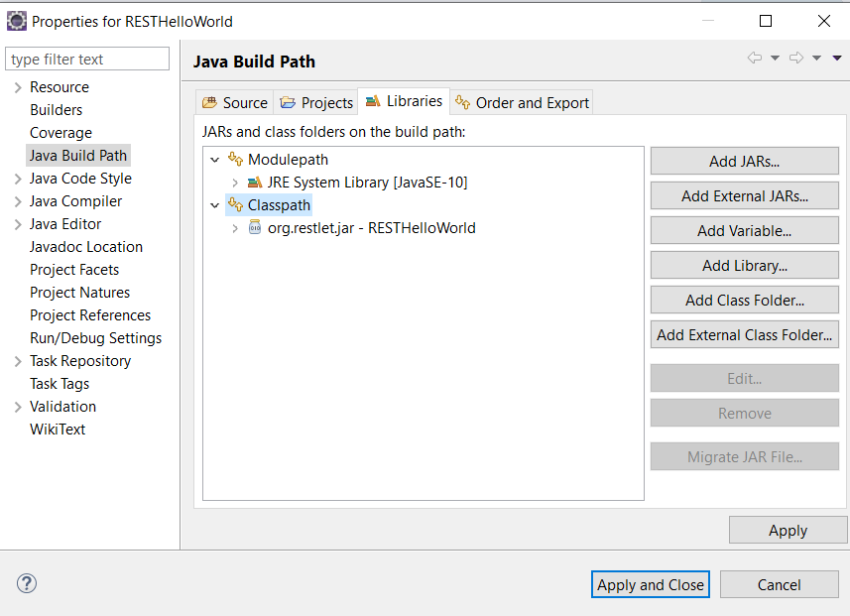Screen dimensions: 850x616
Task: Expand the org.restlet.jar entry
Action: 235,228
